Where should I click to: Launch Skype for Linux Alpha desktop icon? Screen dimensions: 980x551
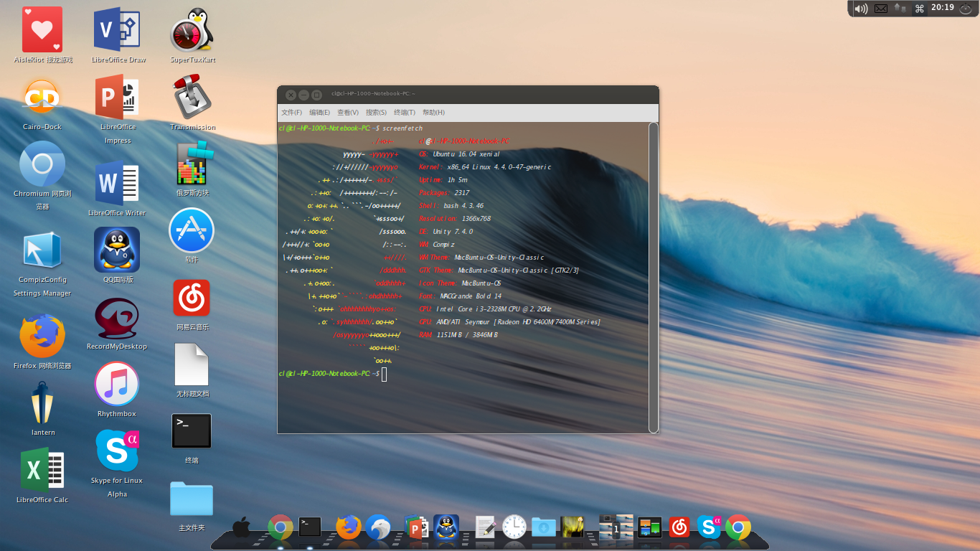tap(117, 451)
